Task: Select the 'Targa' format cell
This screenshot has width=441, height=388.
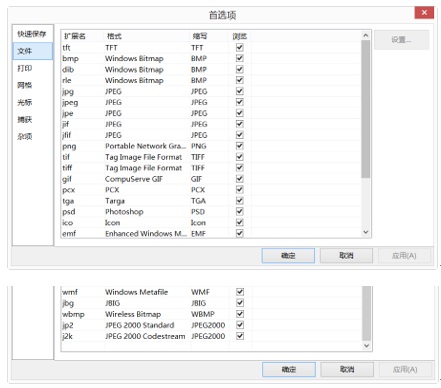Action: [115, 201]
